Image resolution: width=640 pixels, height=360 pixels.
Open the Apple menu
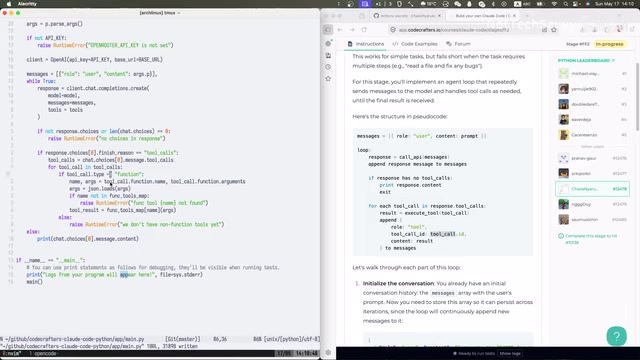(x=9, y=4)
